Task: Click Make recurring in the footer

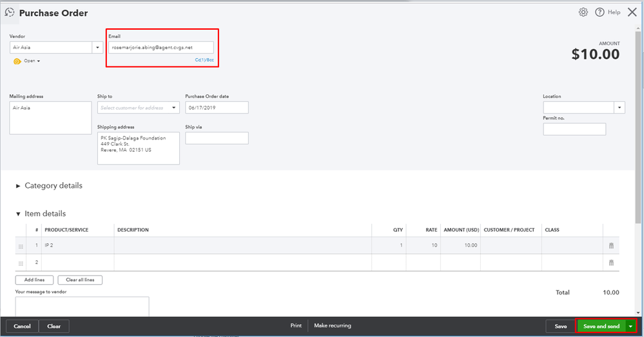Action: click(x=333, y=325)
